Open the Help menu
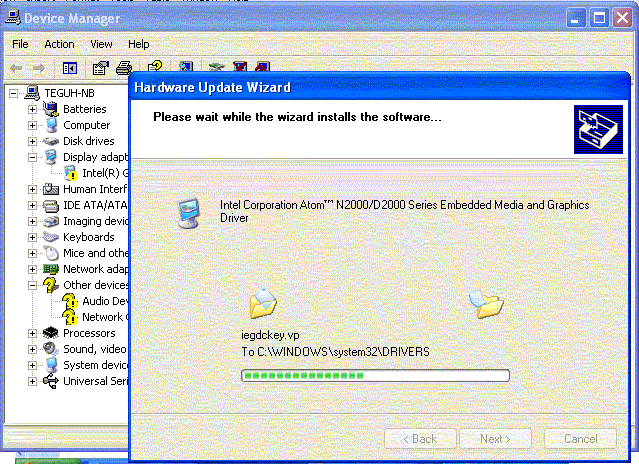 [x=139, y=44]
